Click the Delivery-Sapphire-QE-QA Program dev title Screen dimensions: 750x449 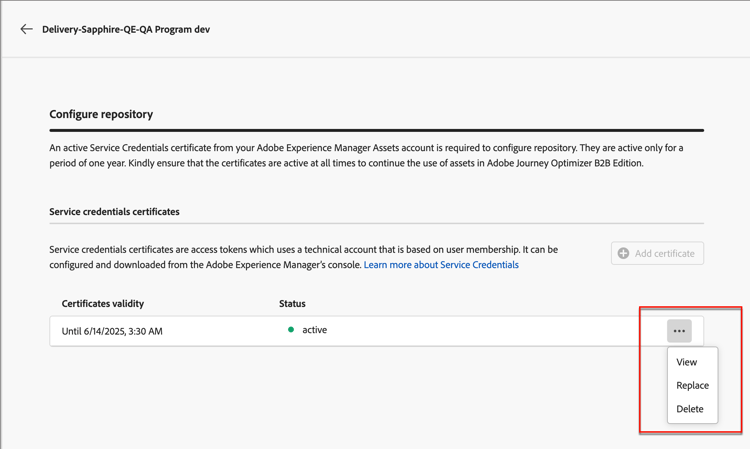coord(126,29)
